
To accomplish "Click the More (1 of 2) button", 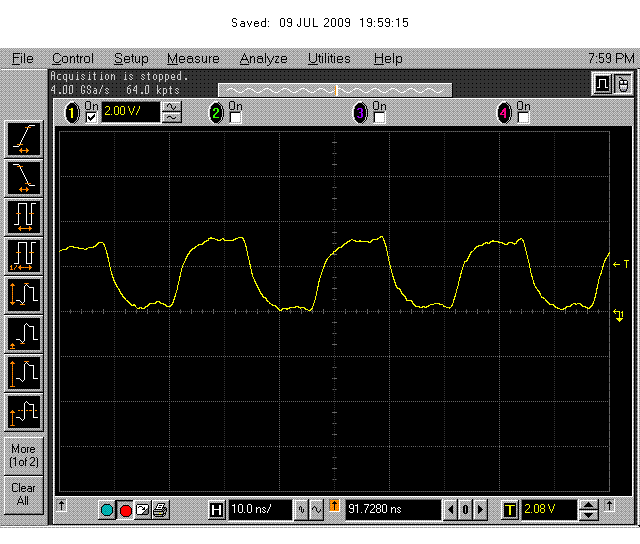I will [24, 455].
